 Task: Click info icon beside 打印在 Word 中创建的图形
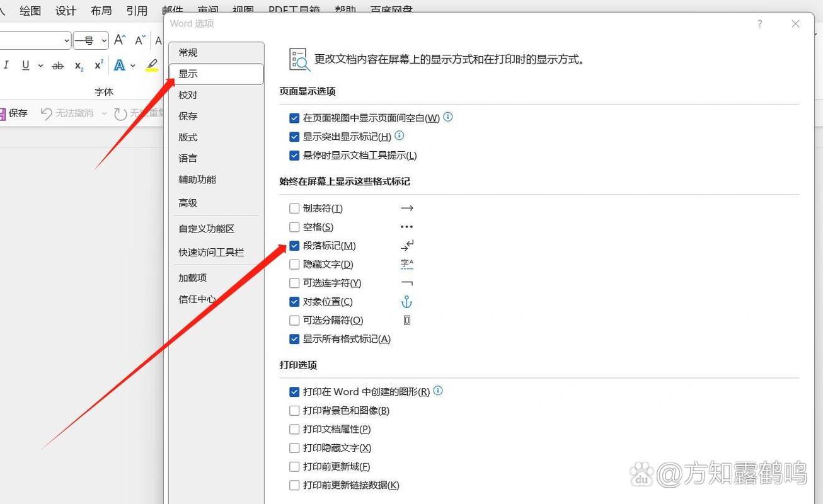pos(438,391)
